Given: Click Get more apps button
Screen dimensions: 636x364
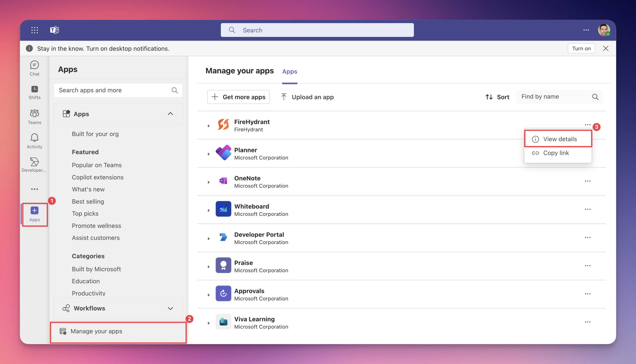Looking at the screenshot, I should [238, 97].
